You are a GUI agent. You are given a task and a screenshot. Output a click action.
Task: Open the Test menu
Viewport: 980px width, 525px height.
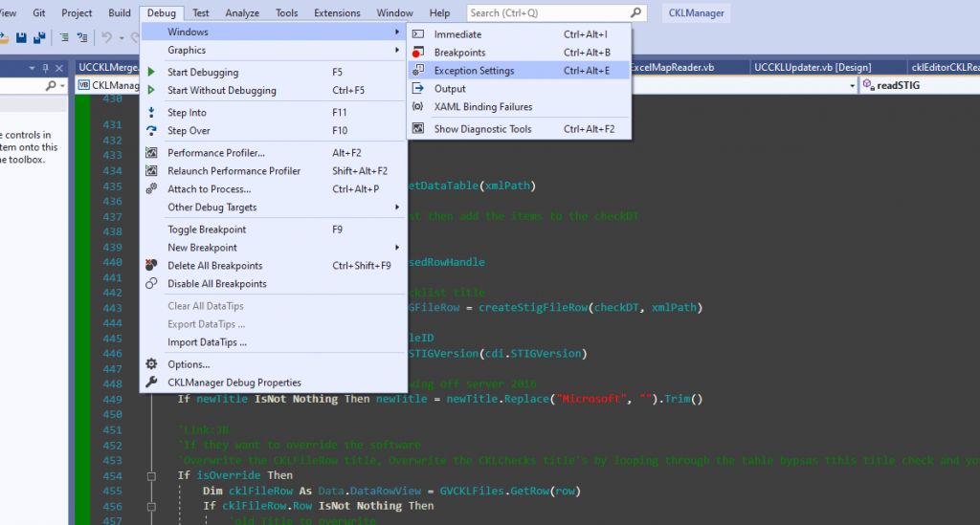pos(201,13)
